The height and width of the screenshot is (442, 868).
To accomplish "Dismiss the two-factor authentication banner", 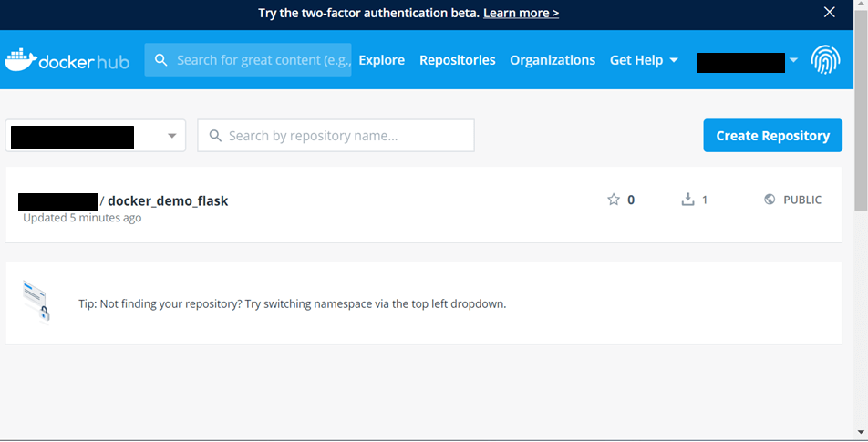I will point(830,12).
